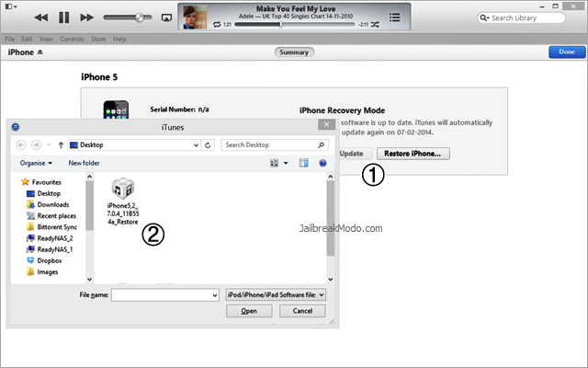Toggle the preview pane icon
This screenshot has width=588, height=368.
coord(303,163)
